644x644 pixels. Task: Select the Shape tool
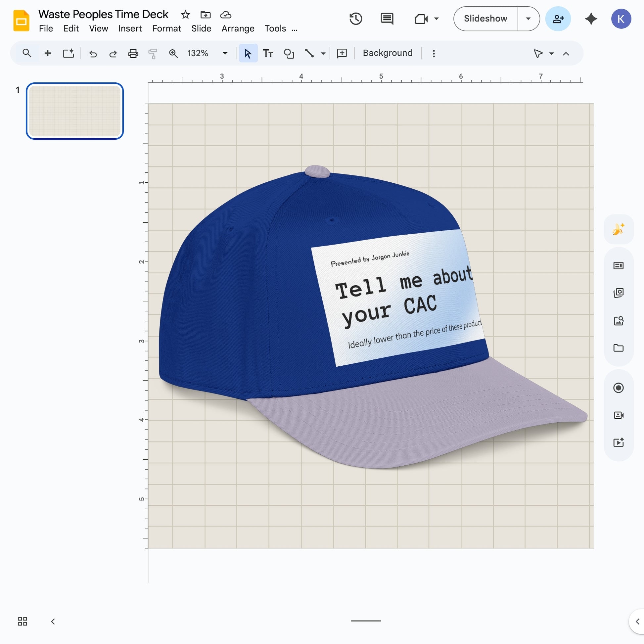pyautogui.click(x=289, y=53)
